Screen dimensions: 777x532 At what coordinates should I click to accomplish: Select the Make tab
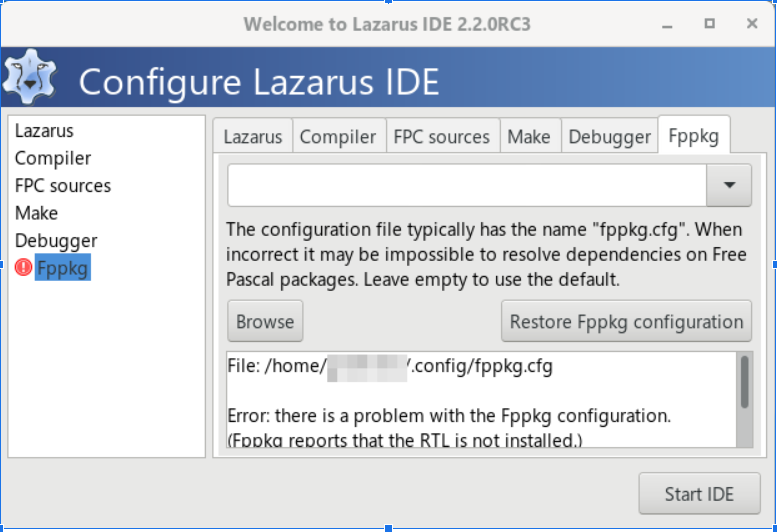[528, 137]
